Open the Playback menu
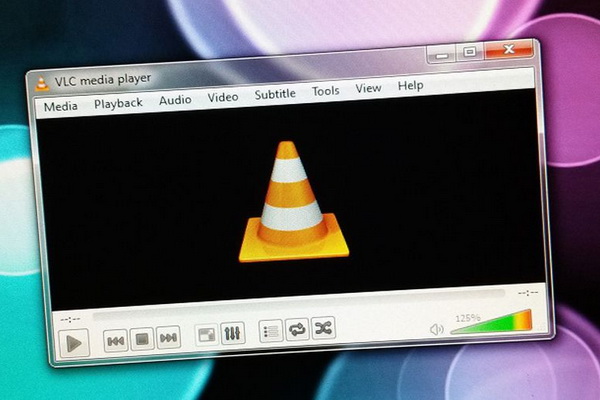This screenshot has height=400, width=600. [x=118, y=102]
